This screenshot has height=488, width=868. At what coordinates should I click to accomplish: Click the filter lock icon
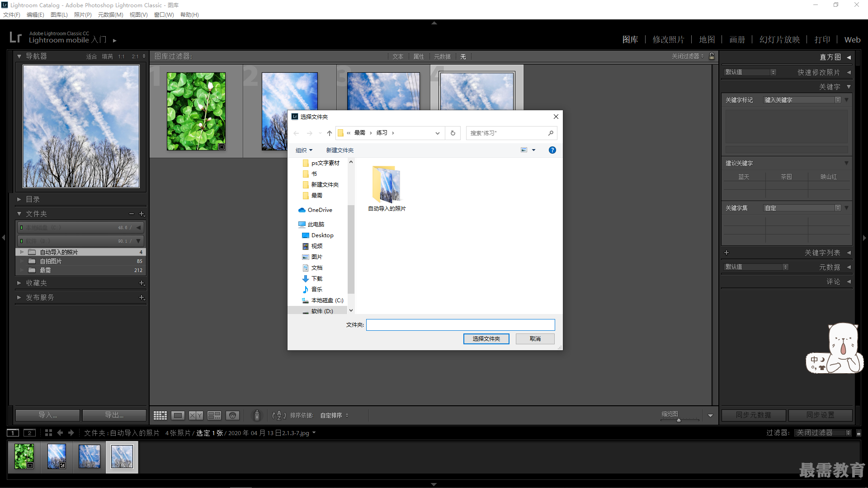tap(712, 56)
